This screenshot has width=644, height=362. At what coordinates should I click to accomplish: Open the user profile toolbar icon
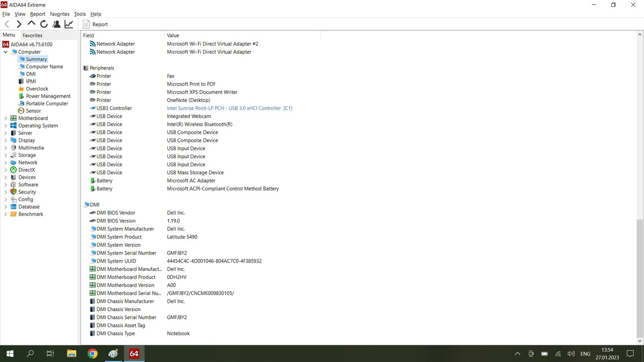(56, 24)
